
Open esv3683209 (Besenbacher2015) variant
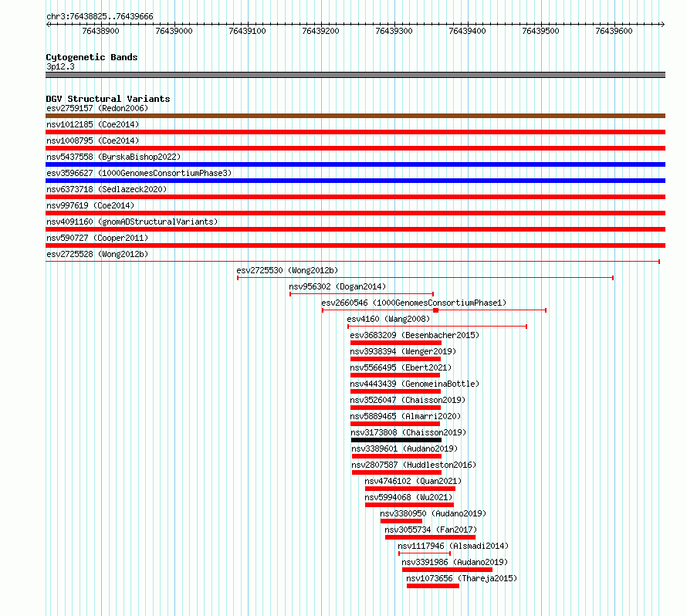[415, 335]
